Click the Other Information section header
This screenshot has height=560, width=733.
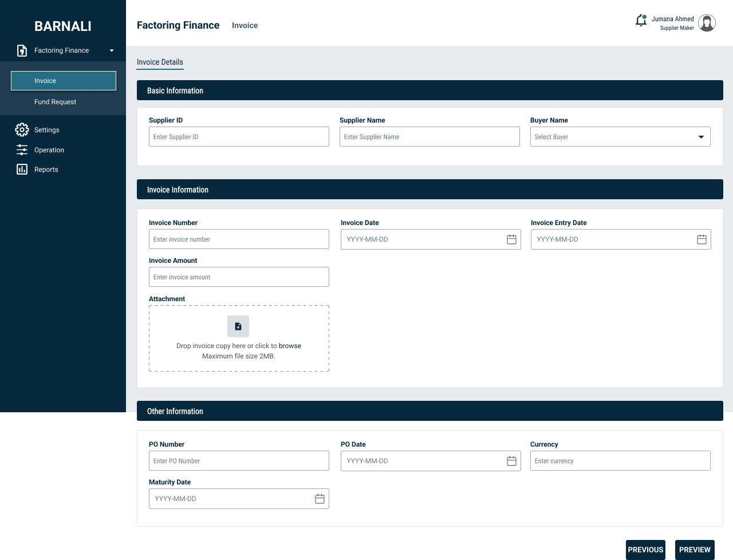[430, 411]
